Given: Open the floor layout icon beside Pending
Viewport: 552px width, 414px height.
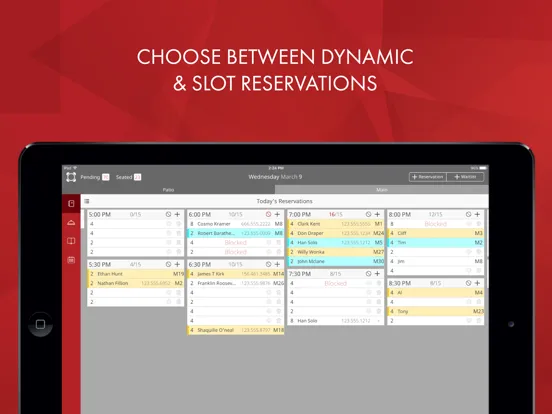Looking at the screenshot, I should pos(71,177).
